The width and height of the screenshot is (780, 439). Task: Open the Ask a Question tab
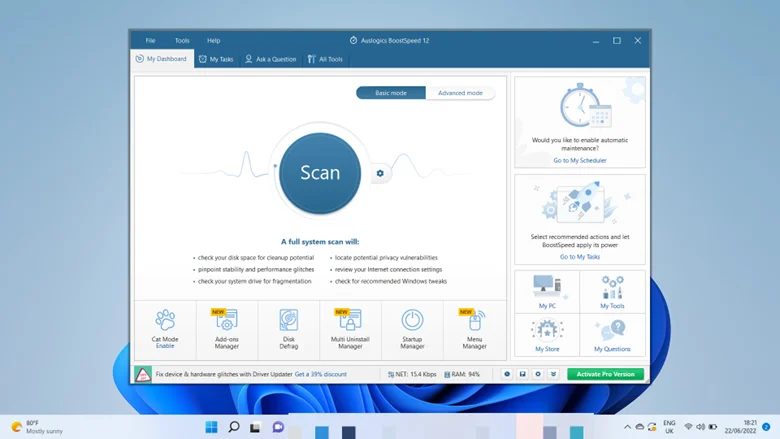[x=271, y=59]
